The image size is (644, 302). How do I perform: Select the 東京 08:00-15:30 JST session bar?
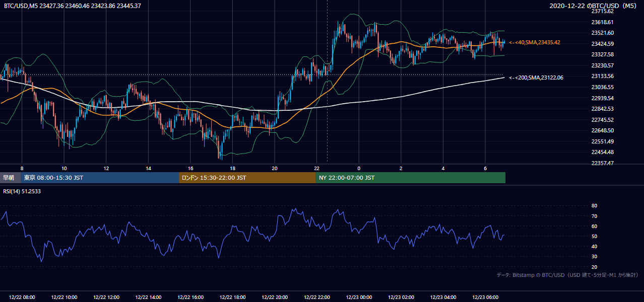(100, 178)
